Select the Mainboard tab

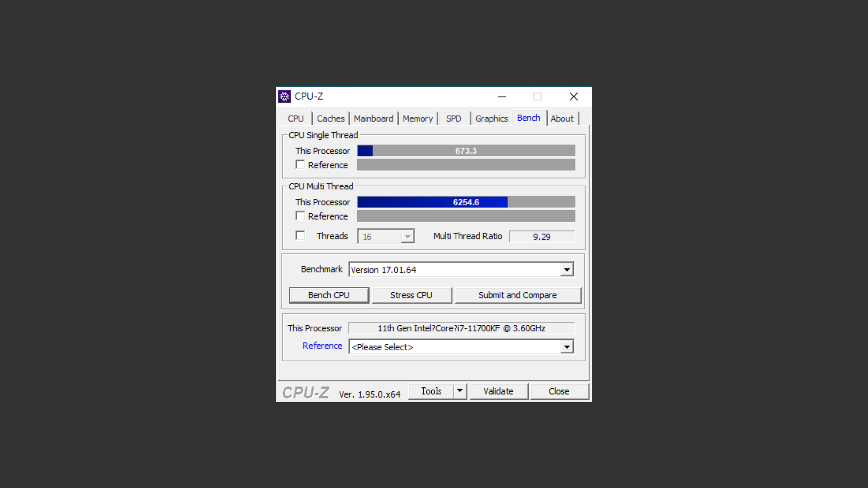pos(373,118)
